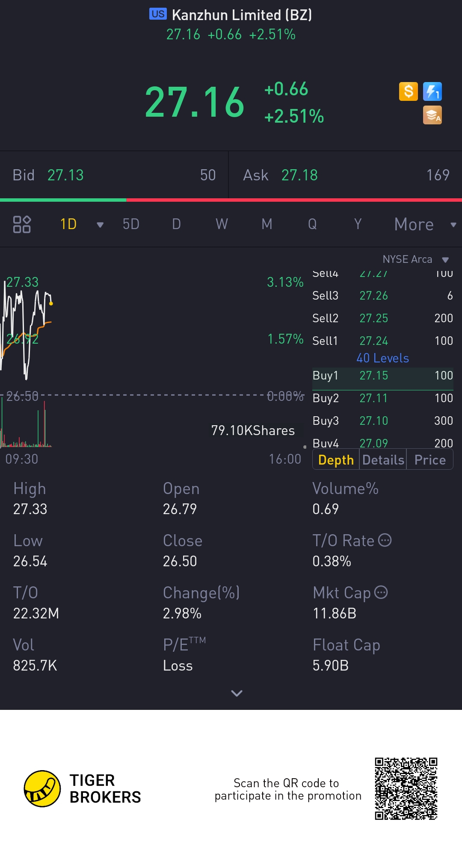Tap the Bid 27.13 quote cell

click(x=114, y=175)
